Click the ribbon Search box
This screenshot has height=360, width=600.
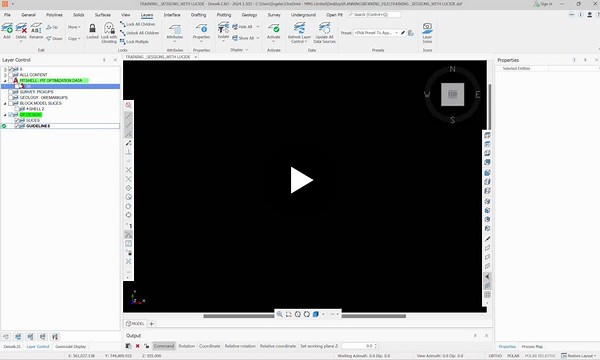click(x=374, y=15)
